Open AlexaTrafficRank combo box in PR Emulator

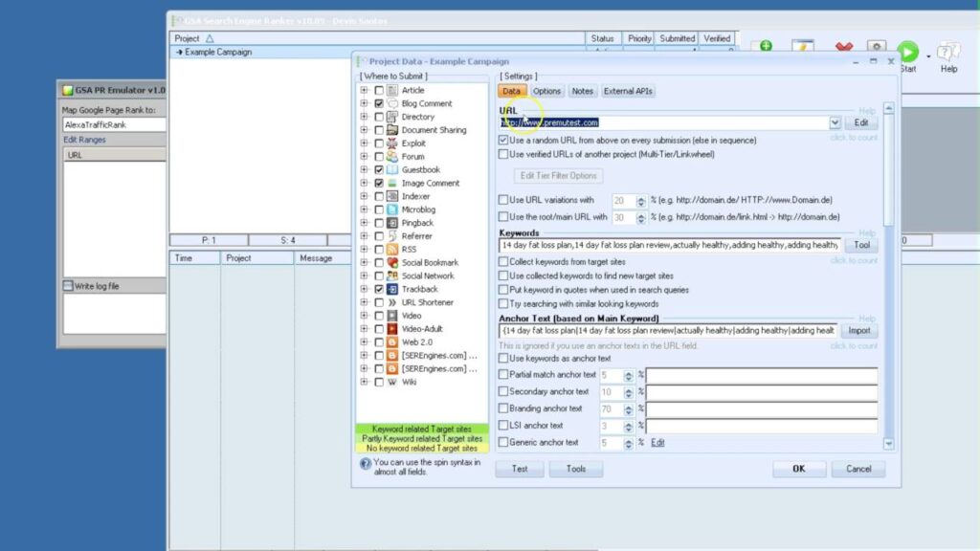click(x=114, y=124)
